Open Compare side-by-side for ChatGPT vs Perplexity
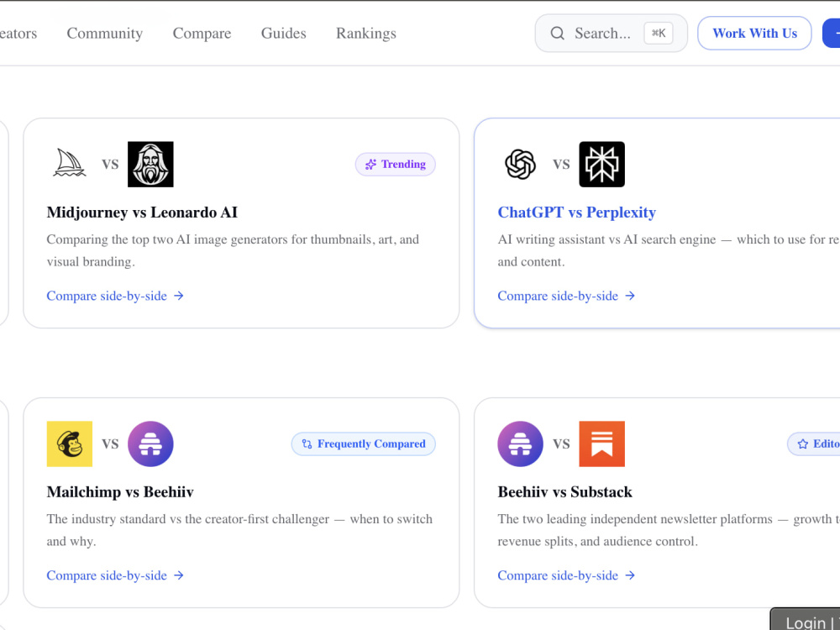The width and height of the screenshot is (840, 630). coord(566,296)
